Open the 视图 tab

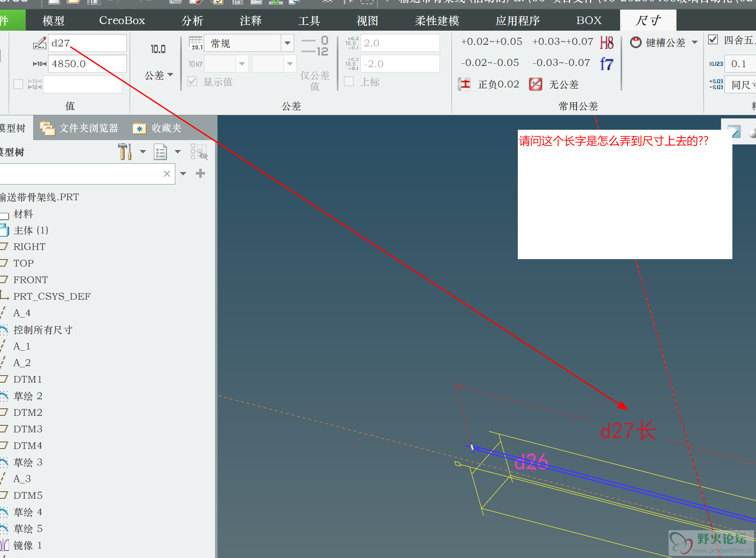pyautogui.click(x=367, y=20)
